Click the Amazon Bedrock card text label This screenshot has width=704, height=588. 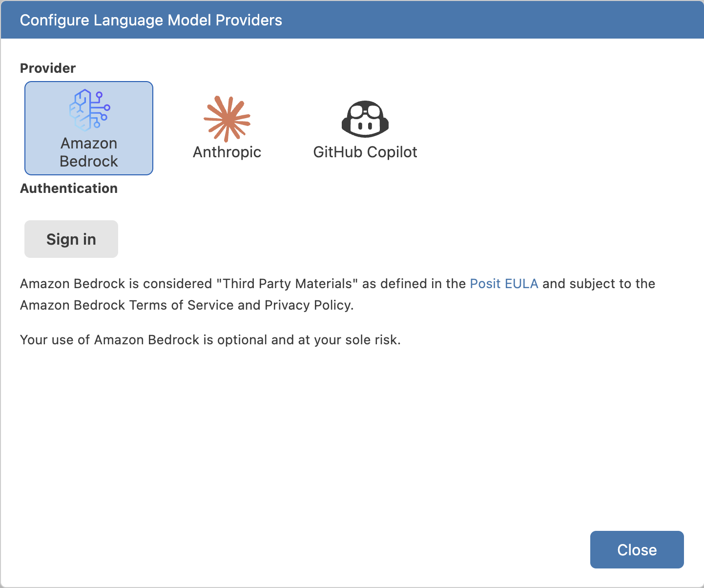[x=88, y=152]
